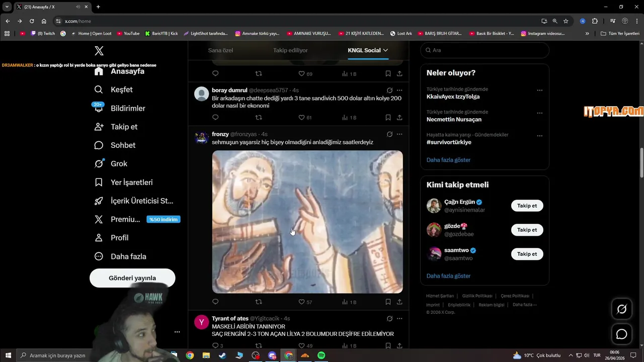Open Lost Ark bookmark
Screen dimensions: 644x362
(x=401, y=34)
